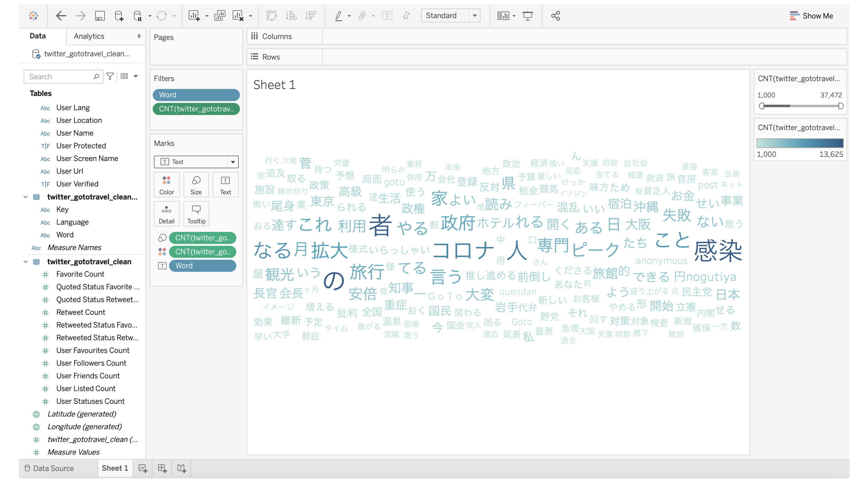The width and height of the screenshot is (868, 484).
Task: Switch to the Data tab
Action: click(38, 36)
